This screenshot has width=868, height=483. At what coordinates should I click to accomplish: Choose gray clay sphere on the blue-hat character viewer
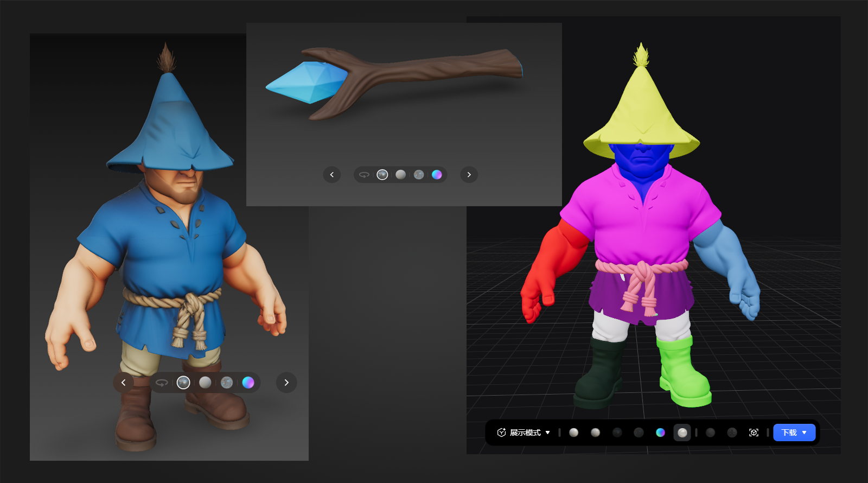pyautogui.click(x=205, y=383)
